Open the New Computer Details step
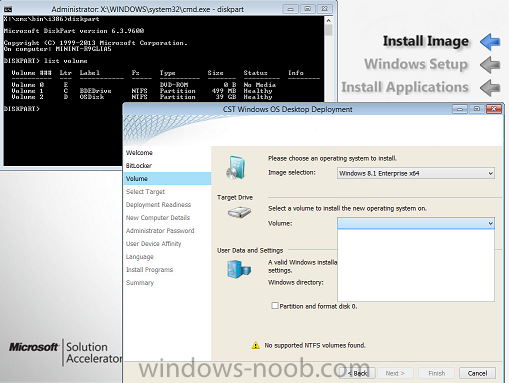 158,218
